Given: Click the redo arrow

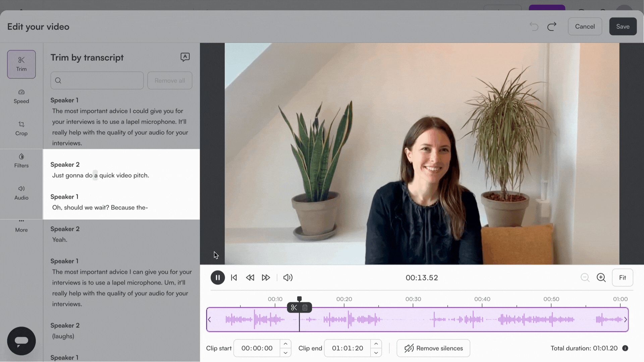Looking at the screenshot, I should tap(552, 26).
